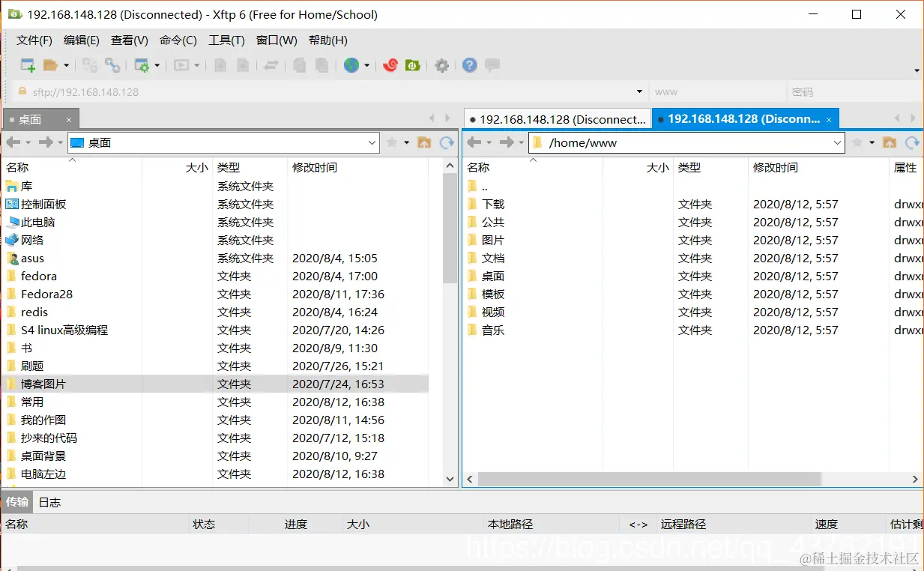Open the 编辑(E) menu
Viewport: 924px width, 571px height.
tap(82, 40)
